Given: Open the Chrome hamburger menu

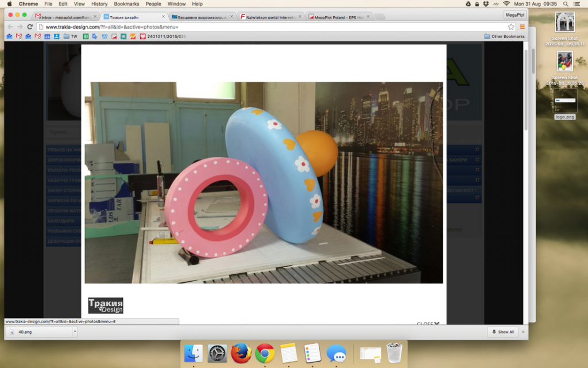Looking at the screenshot, I should click(x=522, y=26).
